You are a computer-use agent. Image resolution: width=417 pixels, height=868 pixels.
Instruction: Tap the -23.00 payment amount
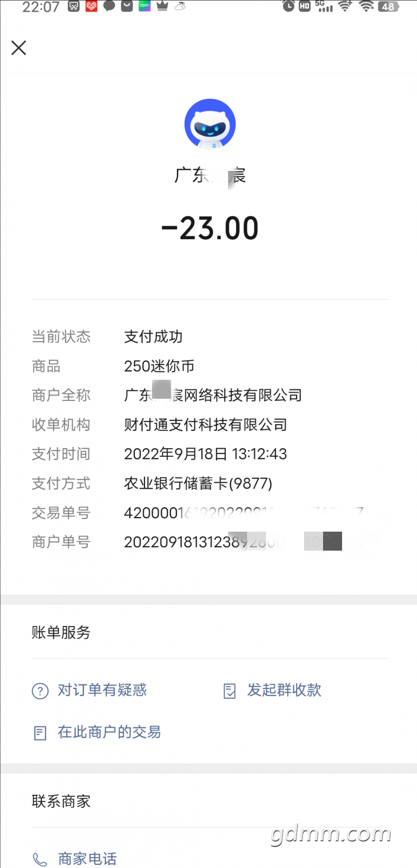[210, 228]
